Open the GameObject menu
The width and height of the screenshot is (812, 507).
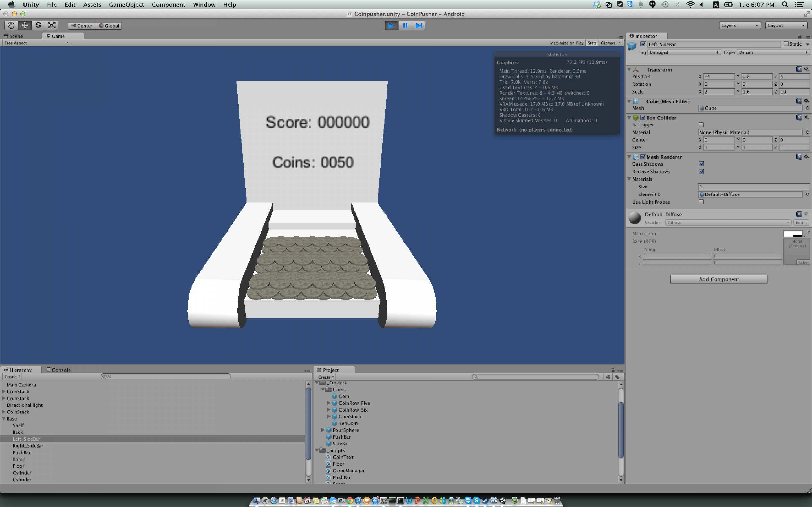(126, 5)
